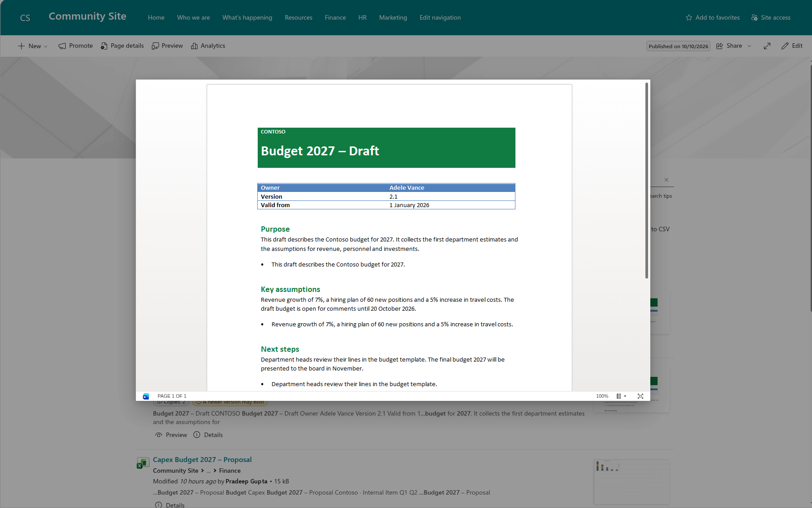The image size is (812, 508).
Task: Click the Edit pencil button
Action: coord(792,46)
